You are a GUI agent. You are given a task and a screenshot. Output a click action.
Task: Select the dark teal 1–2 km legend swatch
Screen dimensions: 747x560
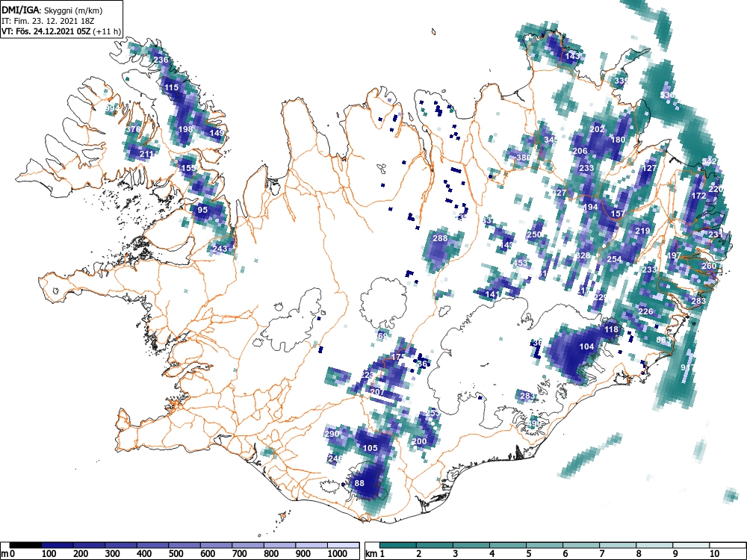pos(398,545)
